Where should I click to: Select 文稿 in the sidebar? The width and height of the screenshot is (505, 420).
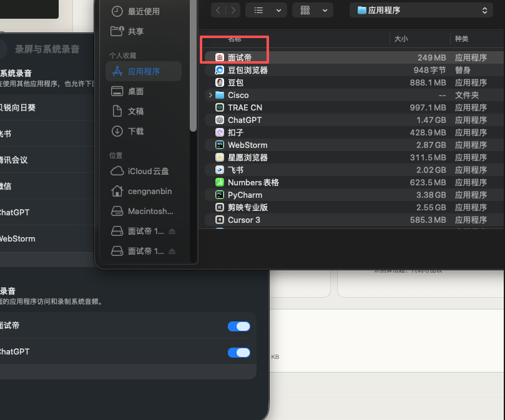click(144, 111)
